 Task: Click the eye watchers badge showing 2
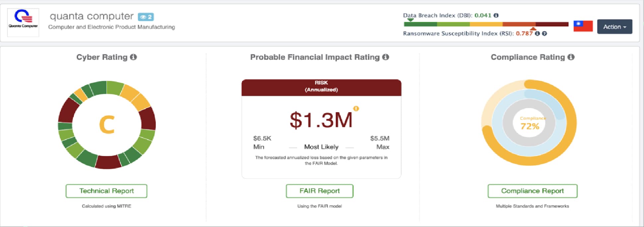pyautogui.click(x=146, y=17)
